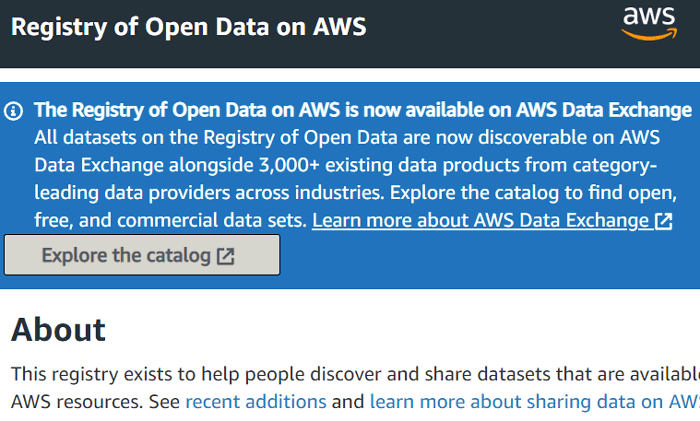Open the Explore the catalog button
Viewport: 700px width, 421px height.
142,255
